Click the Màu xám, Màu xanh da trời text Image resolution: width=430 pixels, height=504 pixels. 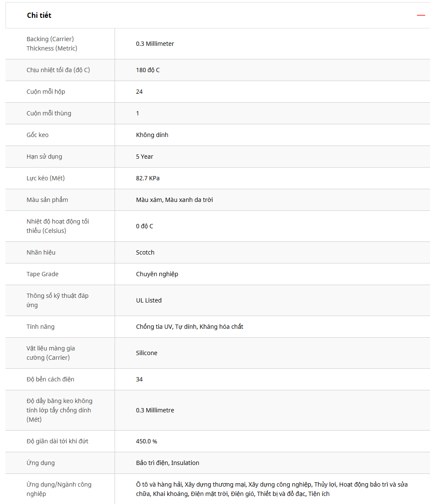point(174,200)
